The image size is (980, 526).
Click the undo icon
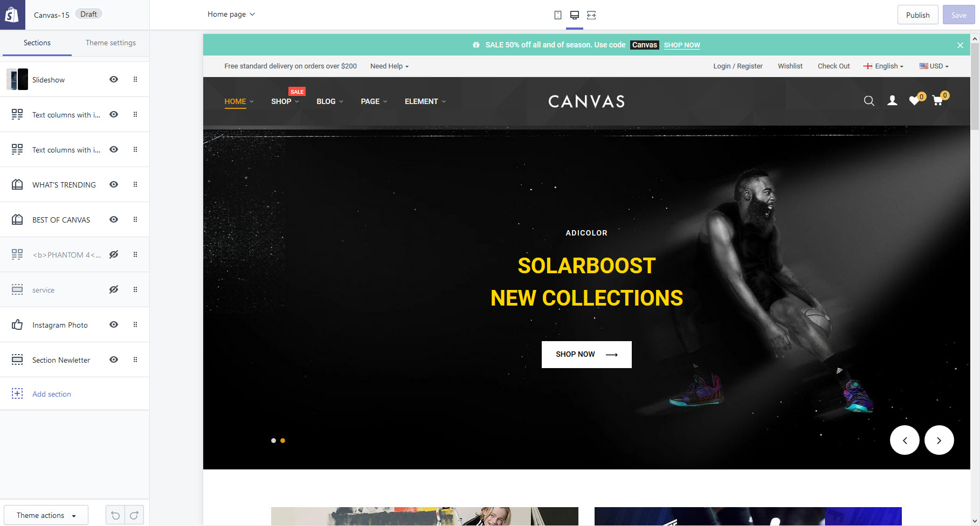click(115, 515)
